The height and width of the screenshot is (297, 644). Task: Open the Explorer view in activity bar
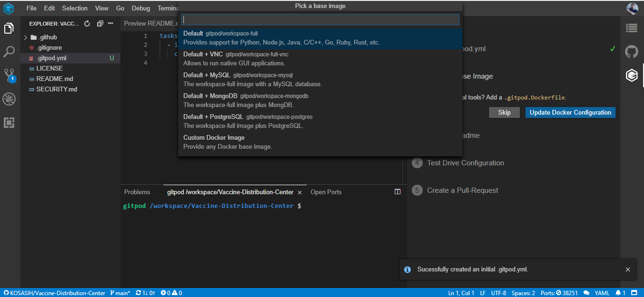pos(9,28)
